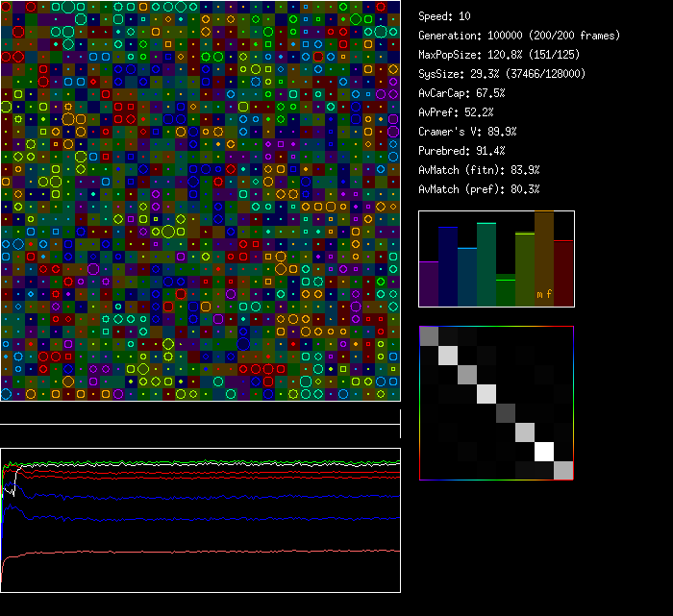Click the Generation counter text
This screenshot has width=673, height=616.
pos(519,36)
